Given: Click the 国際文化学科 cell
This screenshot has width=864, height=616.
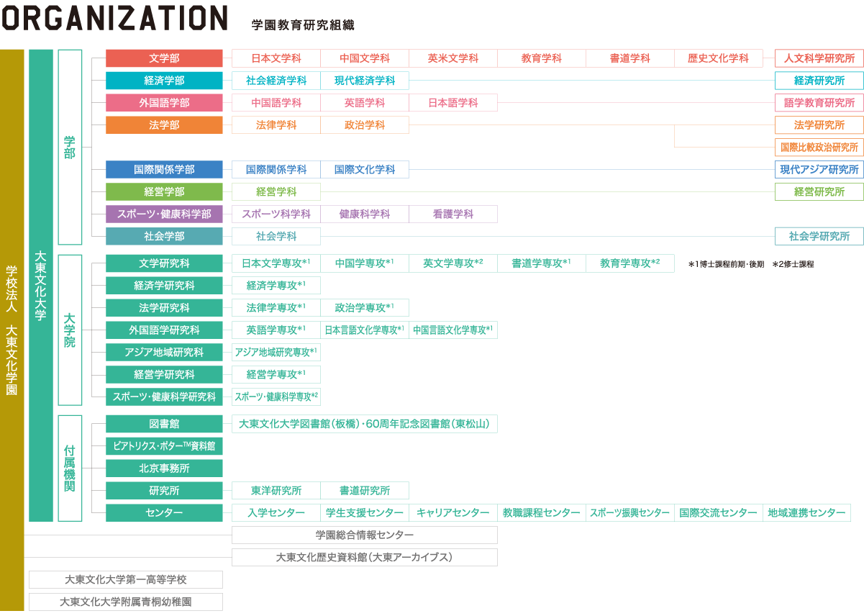Looking at the screenshot, I should coord(365,170).
